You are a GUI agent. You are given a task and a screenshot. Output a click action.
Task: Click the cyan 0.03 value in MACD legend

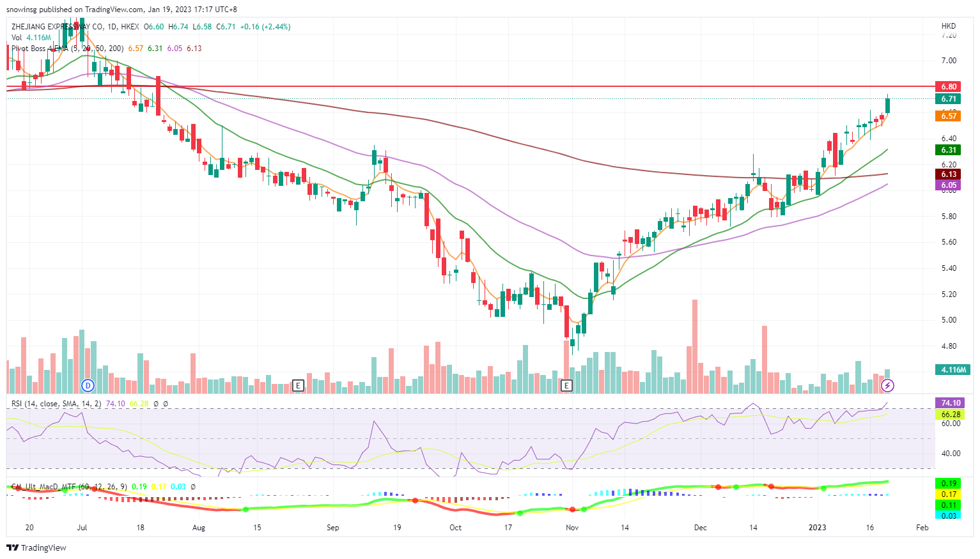(x=178, y=487)
